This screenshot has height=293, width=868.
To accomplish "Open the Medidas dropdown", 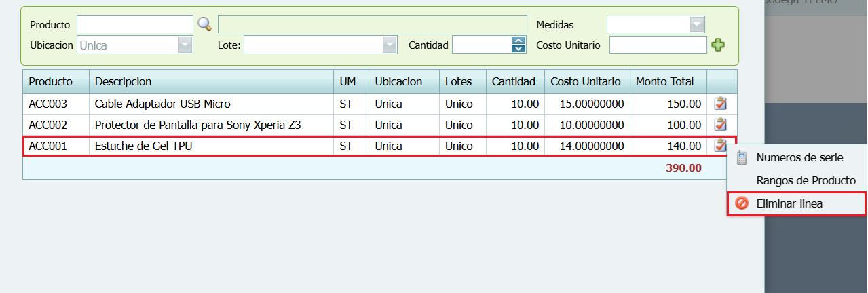I will pos(697,24).
